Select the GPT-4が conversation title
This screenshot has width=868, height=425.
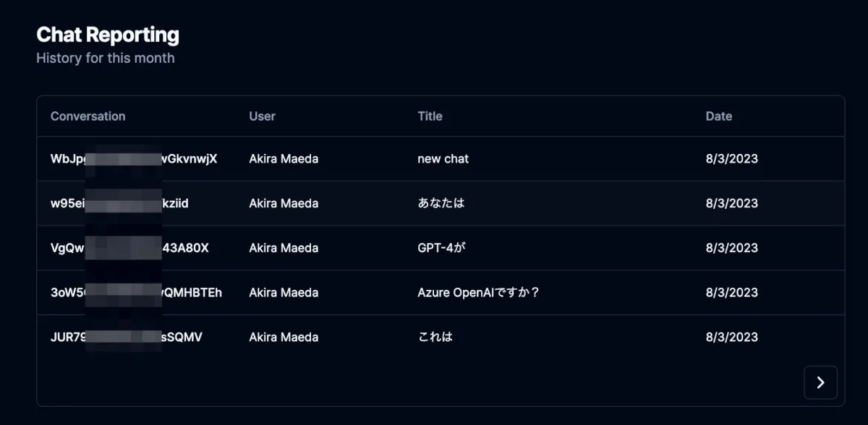(x=445, y=248)
